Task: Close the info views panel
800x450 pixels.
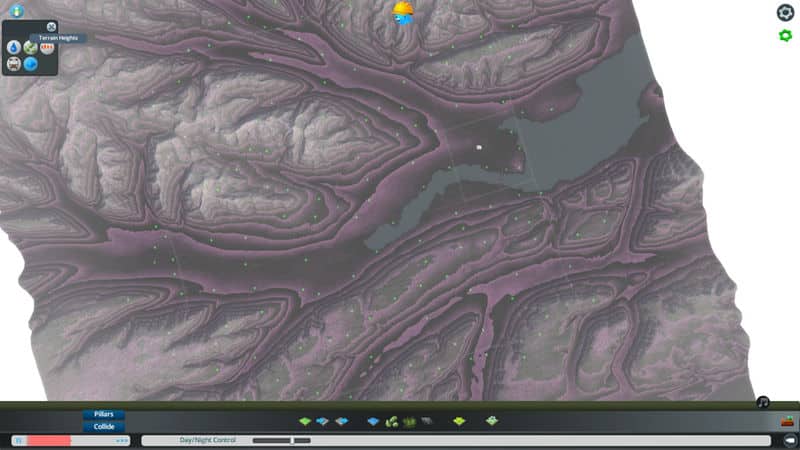Action: (x=52, y=27)
